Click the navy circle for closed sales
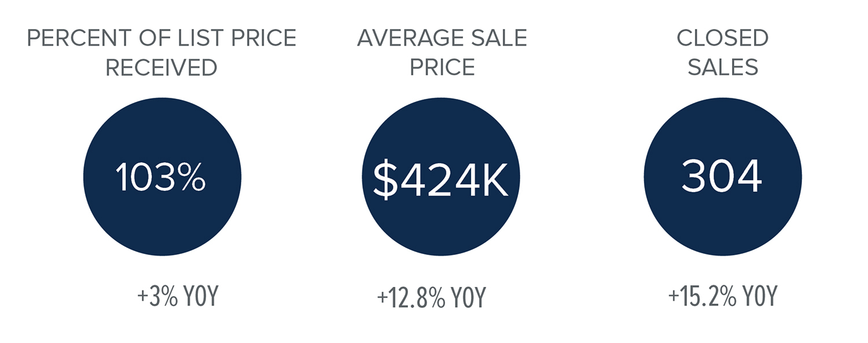 [x=723, y=176]
